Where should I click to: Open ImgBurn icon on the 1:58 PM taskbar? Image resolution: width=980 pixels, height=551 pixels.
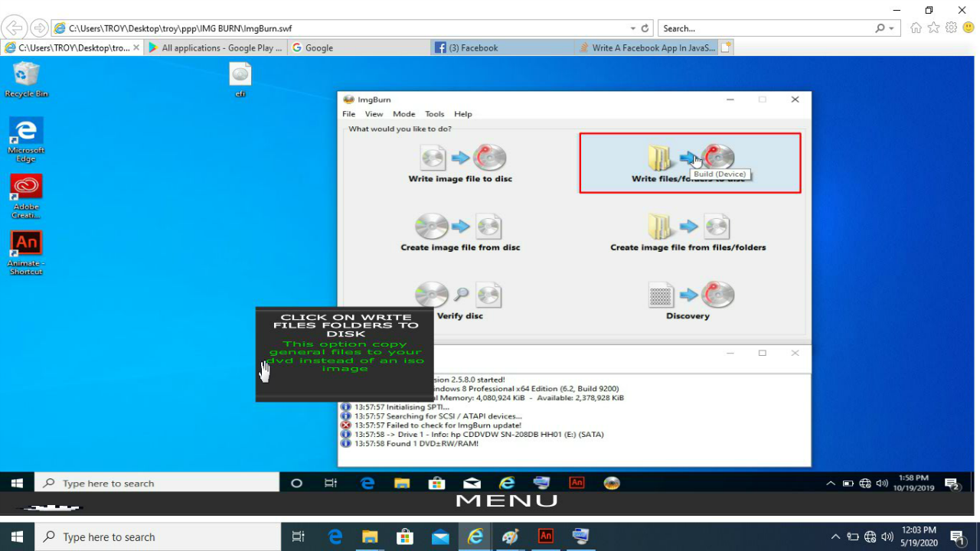tap(611, 483)
